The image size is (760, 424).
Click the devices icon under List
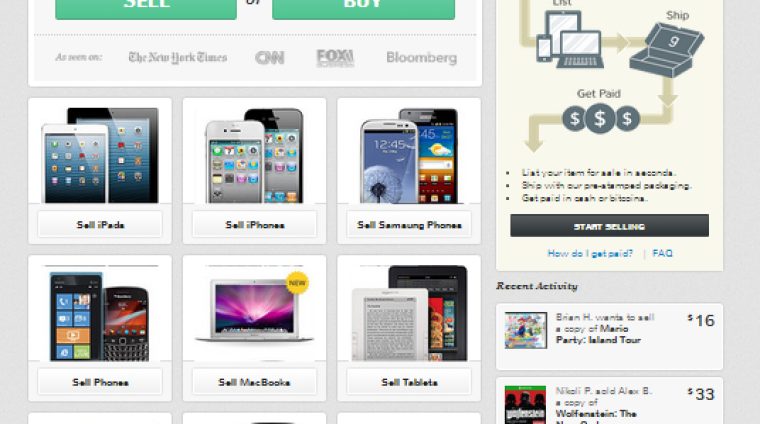(570, 40)
